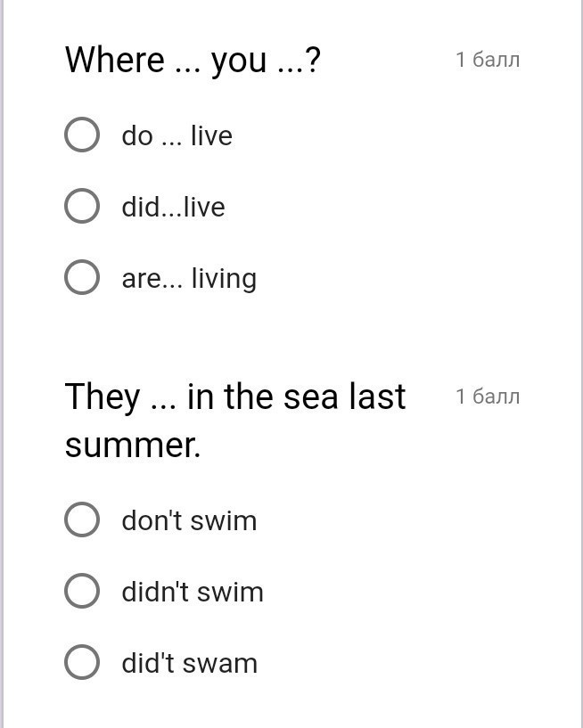Select the radio button for "don't swim"
The height and width of the screenshot is (728, 583).
point(81,519)
